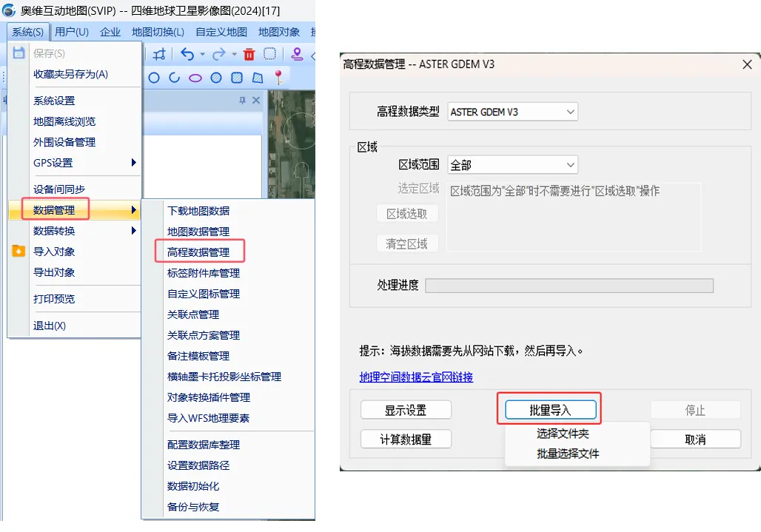Screen dimensions: 761x532
Task: Click the pin icon on side panel
Action: (x=243, y=101)
